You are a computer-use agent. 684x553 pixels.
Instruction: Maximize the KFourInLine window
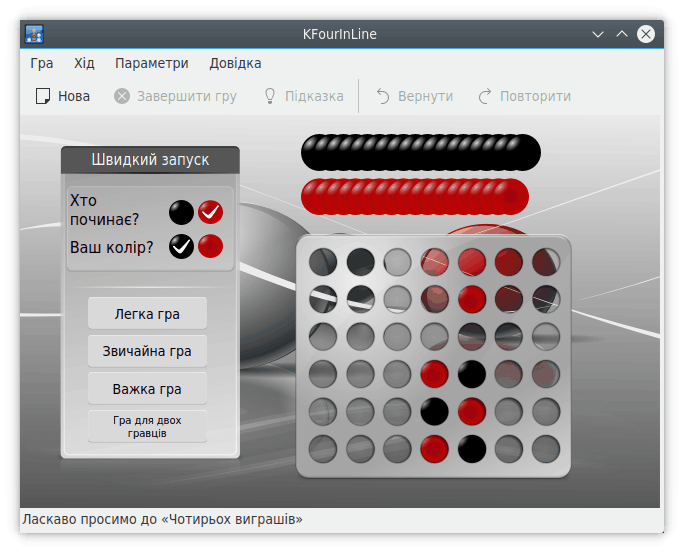coord(622,34)
